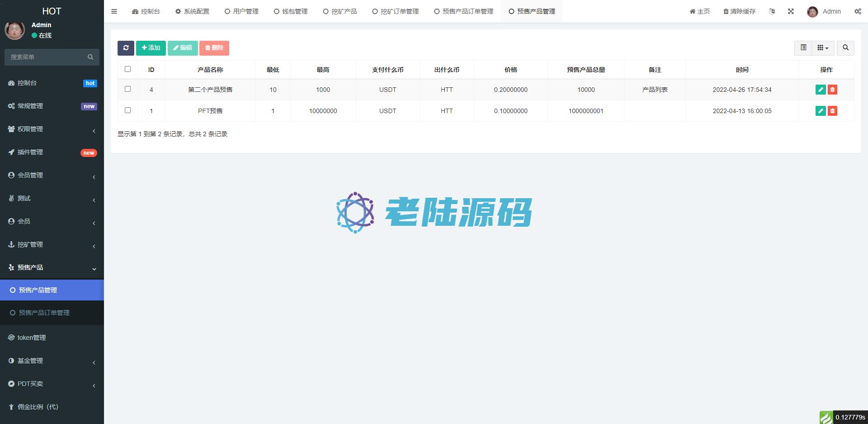Expand the 权限管理 sidebar menu
The image size is (868, 424).
52,129
